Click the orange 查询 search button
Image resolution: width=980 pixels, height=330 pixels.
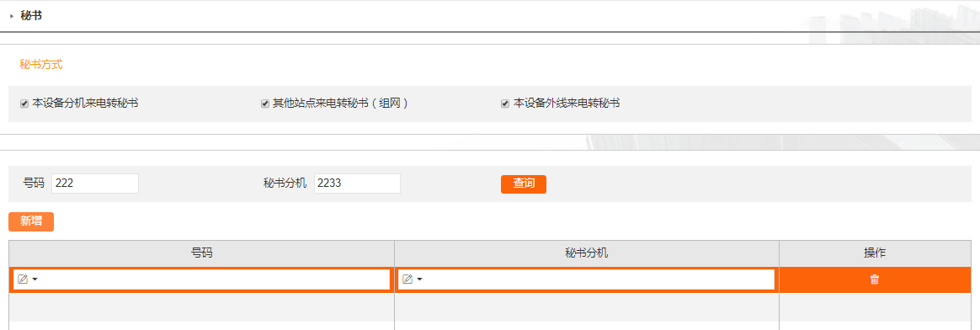coord(524,184)
